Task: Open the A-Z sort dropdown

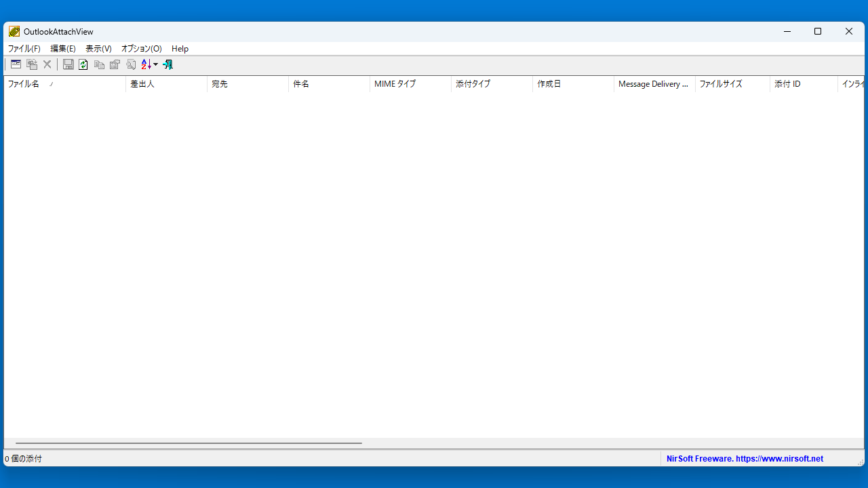Action: [x=149, y=64]
